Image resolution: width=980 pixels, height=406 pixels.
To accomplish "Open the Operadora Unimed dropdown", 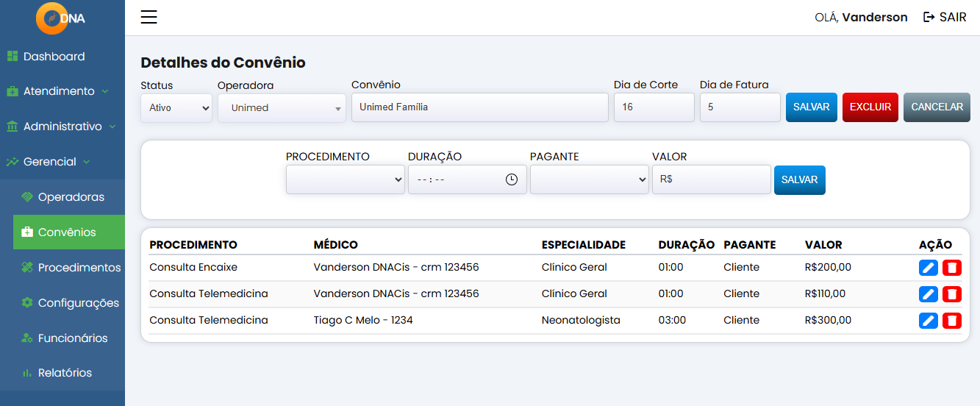I will pos(282,107).
